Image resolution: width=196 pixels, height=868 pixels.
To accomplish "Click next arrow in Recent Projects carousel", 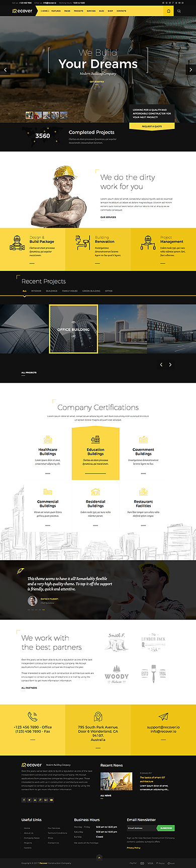I will pos(170,364).
